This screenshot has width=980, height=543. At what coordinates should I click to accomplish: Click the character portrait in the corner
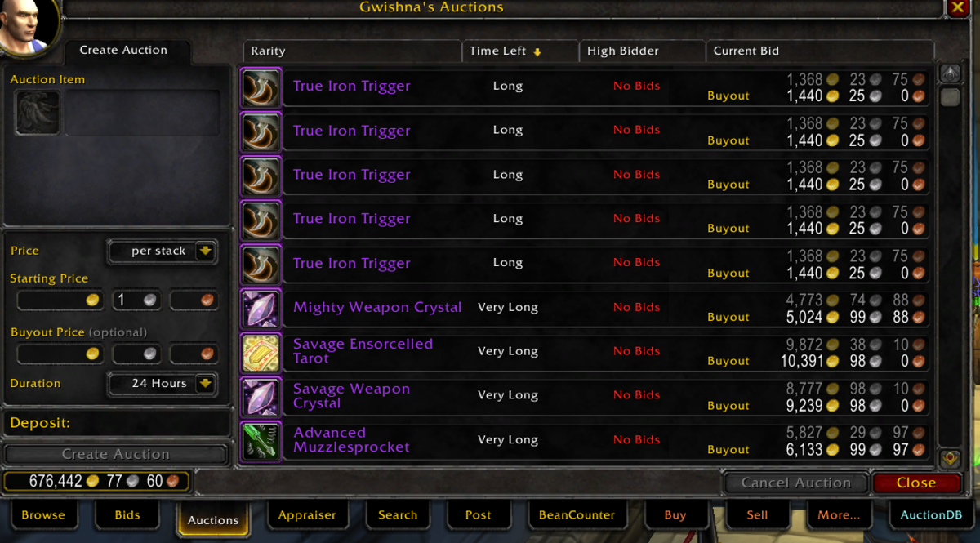pos(29,24)
